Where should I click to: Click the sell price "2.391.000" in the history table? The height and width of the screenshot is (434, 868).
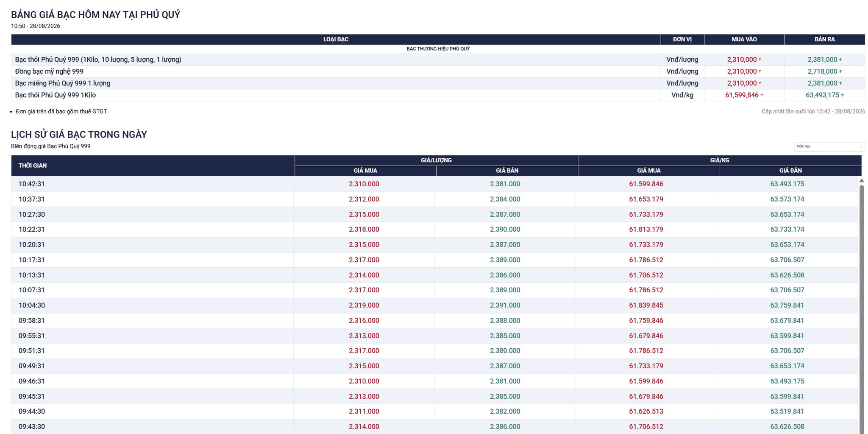coord(505,305)
